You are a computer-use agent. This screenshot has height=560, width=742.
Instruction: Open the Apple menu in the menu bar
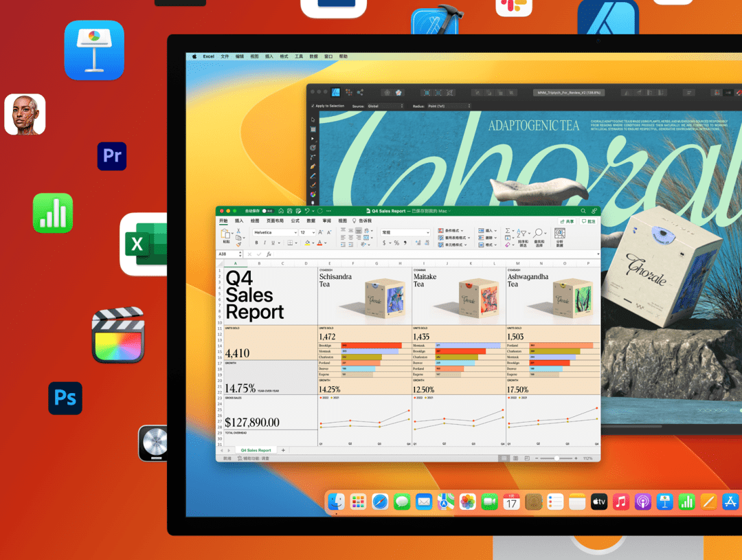pyautogui.click(x=194, y=56)
